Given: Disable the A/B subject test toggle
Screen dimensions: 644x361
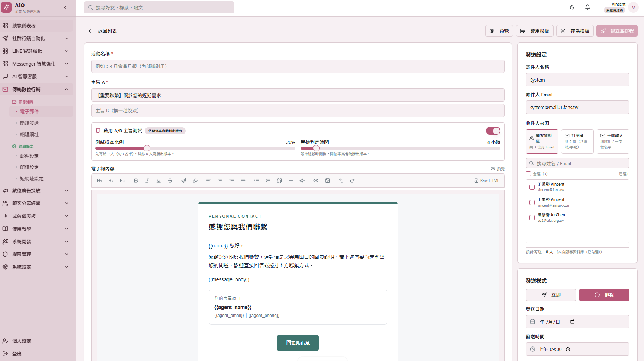Looking at the screenshot, I should [x=493, y=131].
